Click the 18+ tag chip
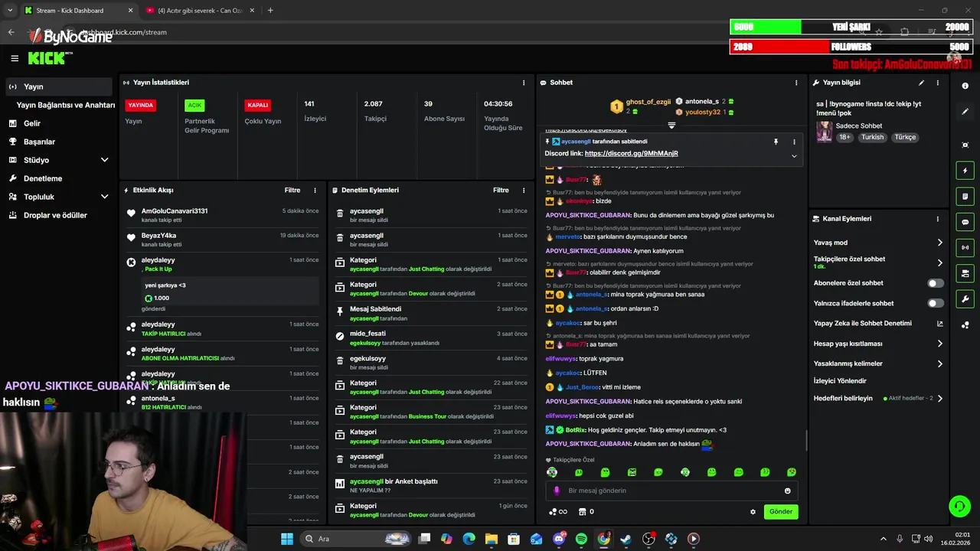 [x=844, y=137]
